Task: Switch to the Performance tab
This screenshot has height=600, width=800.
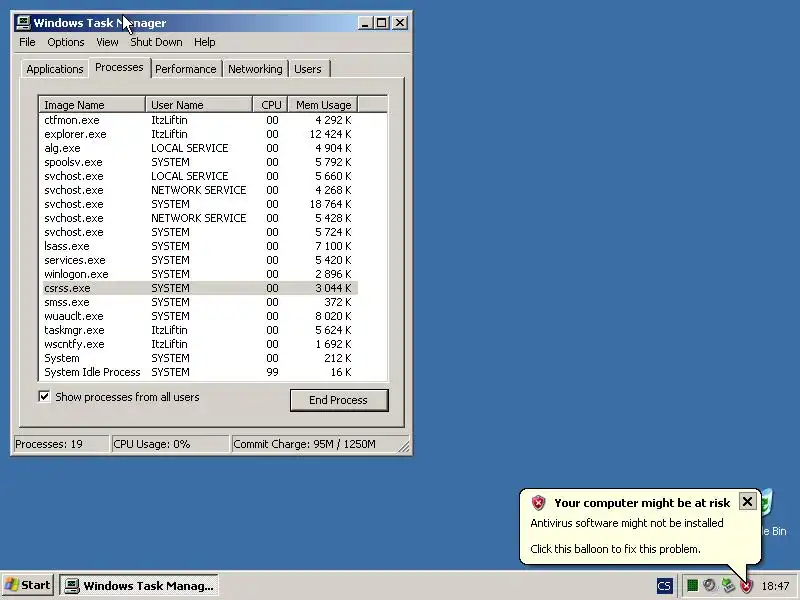Action: click(186, 69)
